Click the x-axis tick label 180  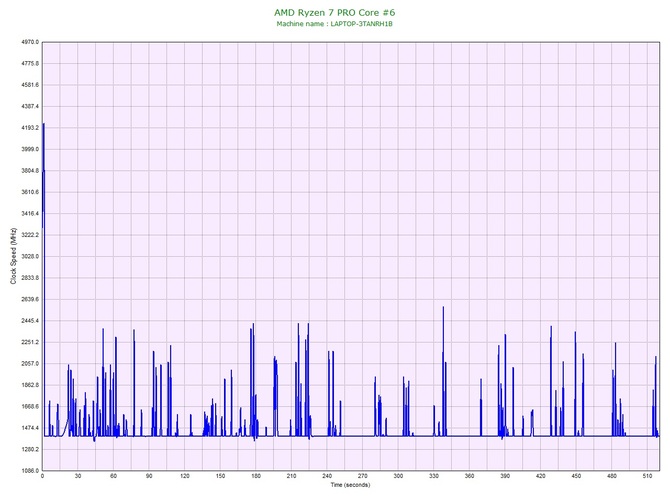click(256, 476)
